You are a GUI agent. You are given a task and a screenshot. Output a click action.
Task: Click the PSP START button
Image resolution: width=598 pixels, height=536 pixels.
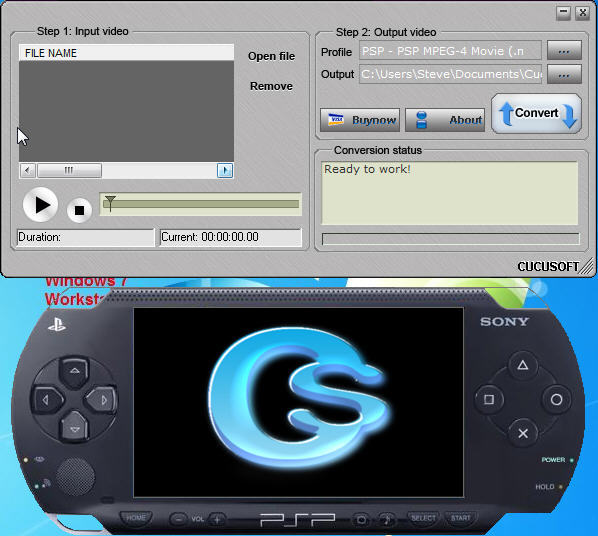point(461,518)
